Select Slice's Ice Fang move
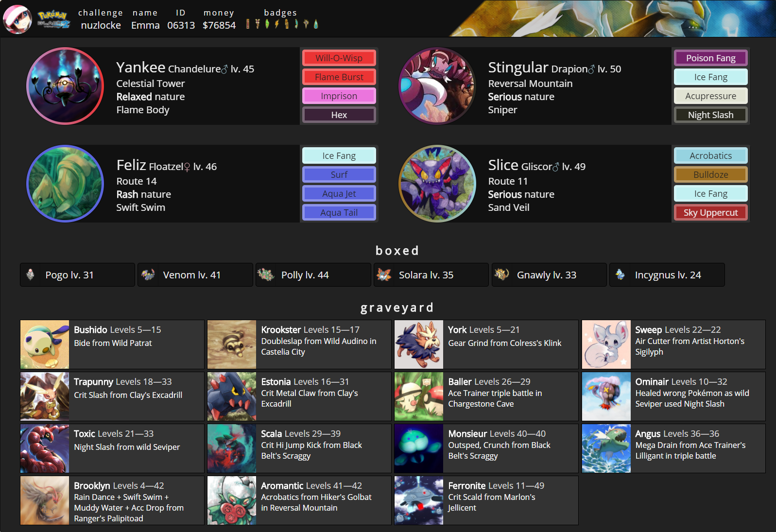Viewport: 776px width, 532px height. (x=711, y=194)
